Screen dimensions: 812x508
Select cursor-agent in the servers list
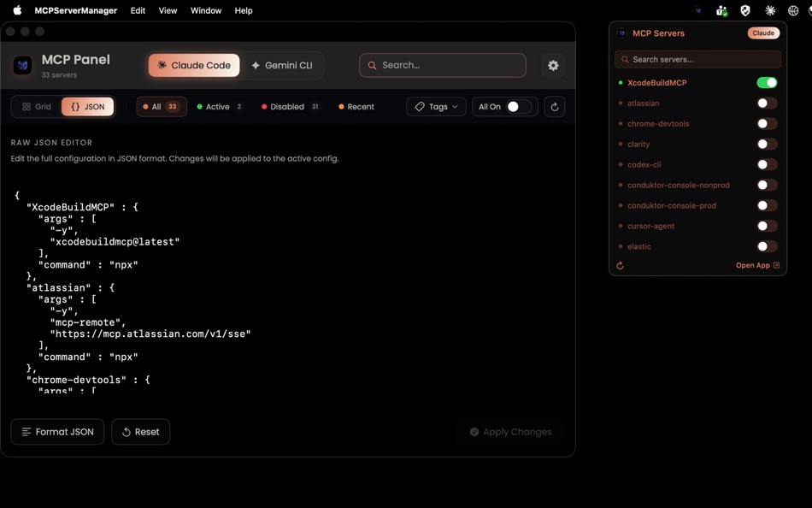[x=651, y=226]
